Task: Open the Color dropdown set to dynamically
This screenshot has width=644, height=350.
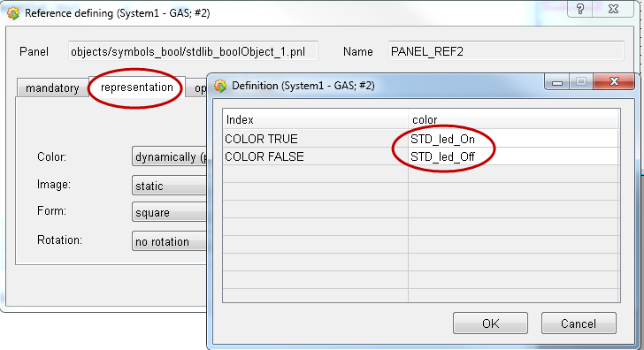Action: tap(170, 156)
